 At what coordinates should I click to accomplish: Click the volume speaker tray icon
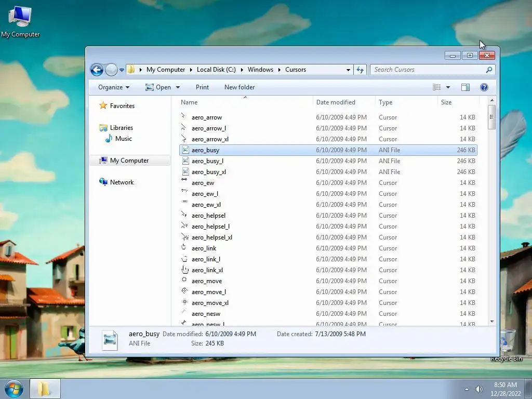478,389
